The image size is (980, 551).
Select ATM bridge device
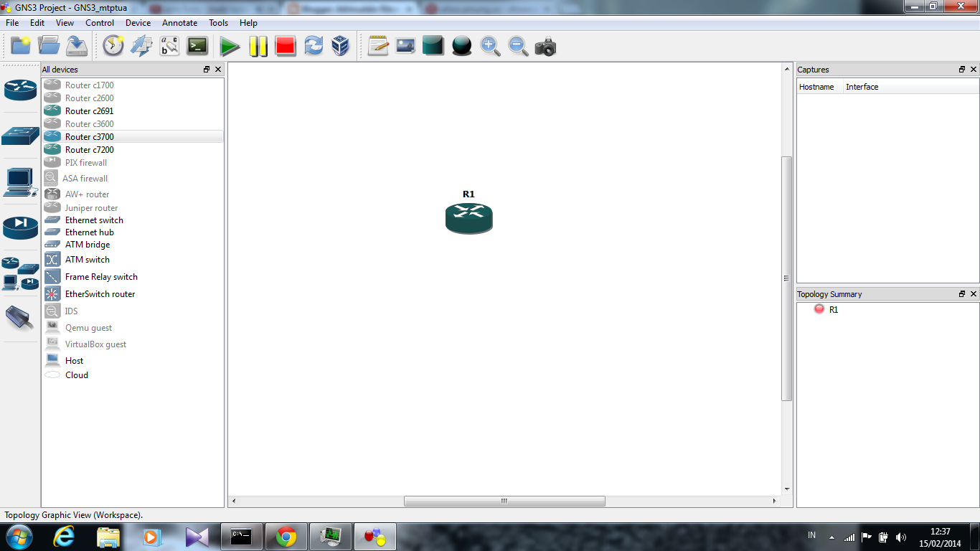tap(133, 245)
